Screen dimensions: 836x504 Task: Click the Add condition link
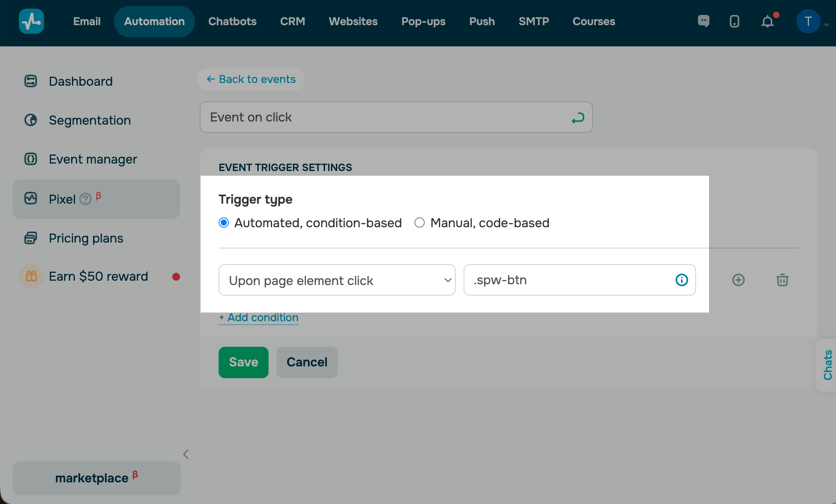259,318
